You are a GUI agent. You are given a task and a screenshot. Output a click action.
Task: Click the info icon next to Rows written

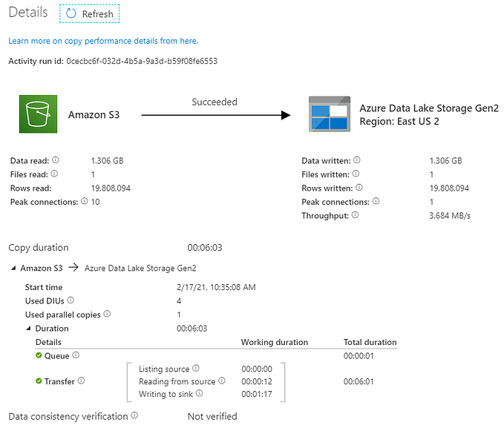tap(359, 187)
